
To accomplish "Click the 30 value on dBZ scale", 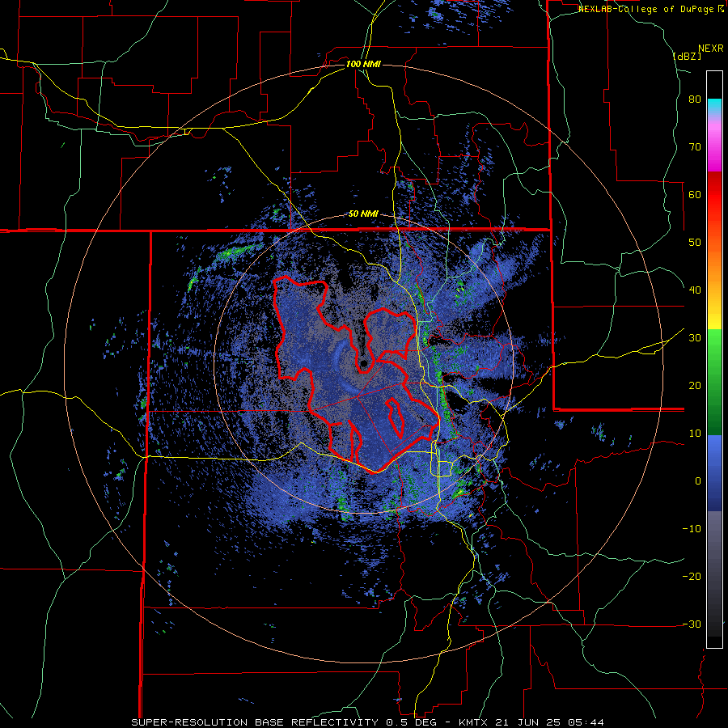I will coord(695,338).
